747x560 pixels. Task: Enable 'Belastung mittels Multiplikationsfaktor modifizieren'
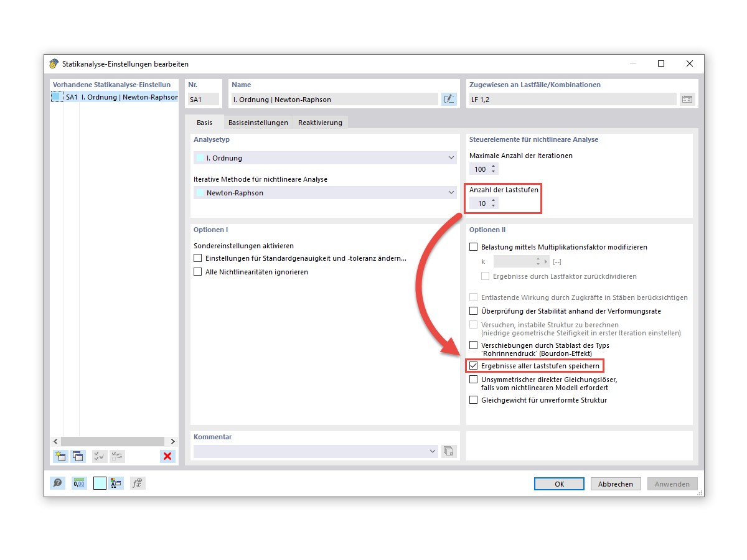click(473, 246)
